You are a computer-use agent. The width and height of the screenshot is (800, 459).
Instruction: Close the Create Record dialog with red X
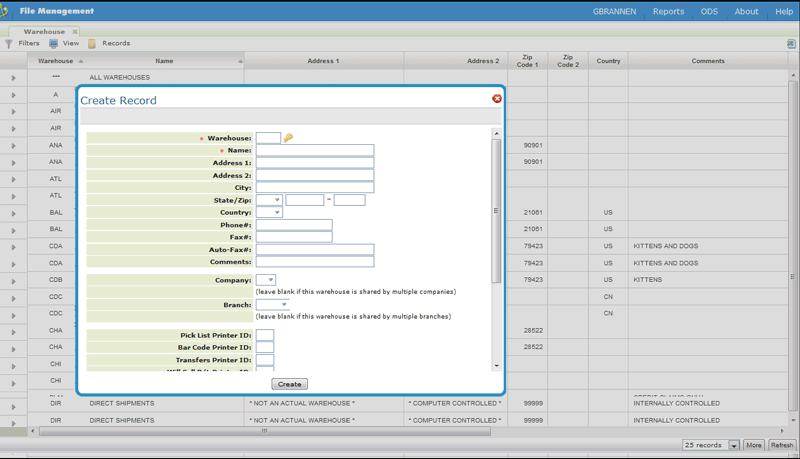coord(497,99)
